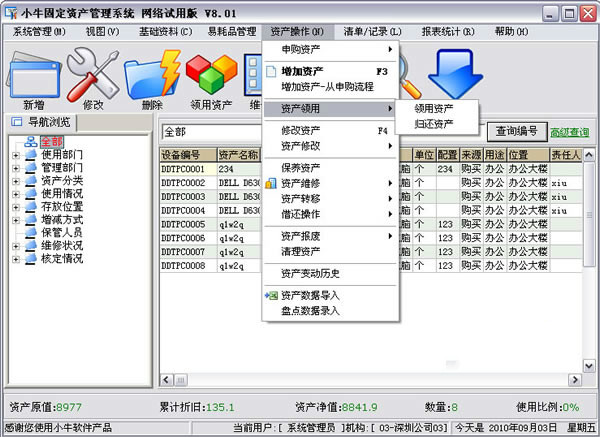Expand the 维修状况 tree node
This screenshot has width=600, height=437.
(17, 245)
